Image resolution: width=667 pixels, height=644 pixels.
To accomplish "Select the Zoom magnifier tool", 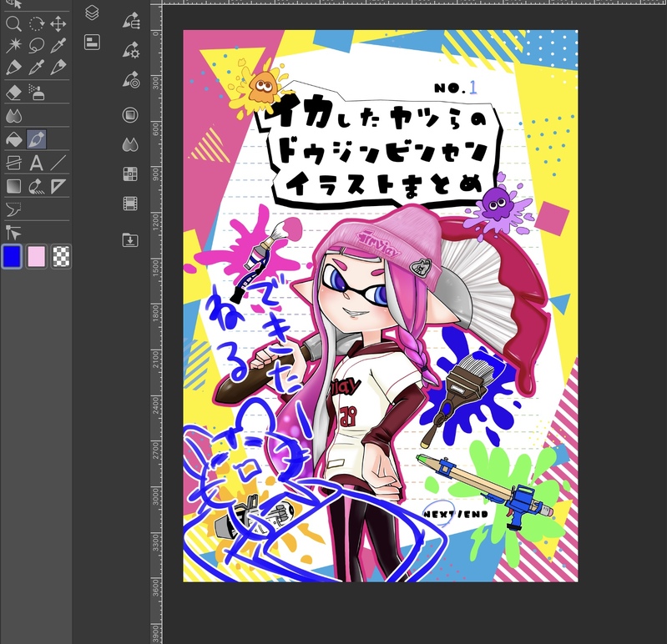I will 13,24.
